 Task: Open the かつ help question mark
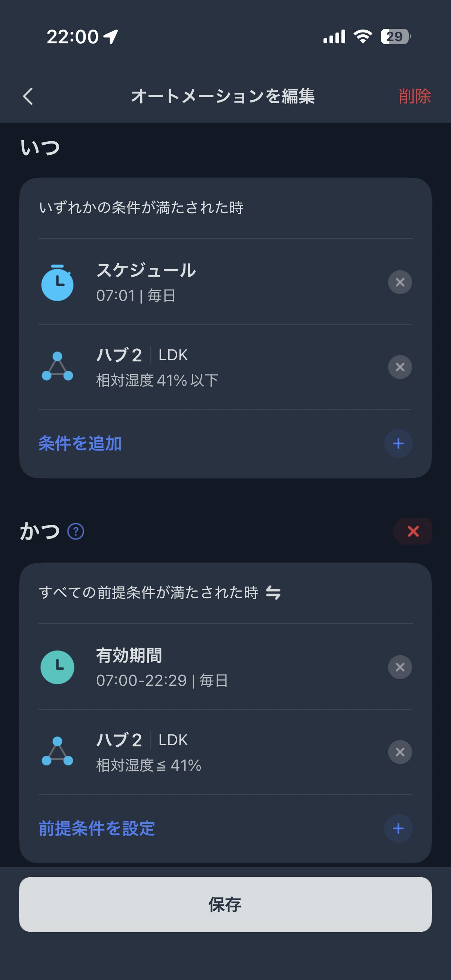[x=76, y=531]
